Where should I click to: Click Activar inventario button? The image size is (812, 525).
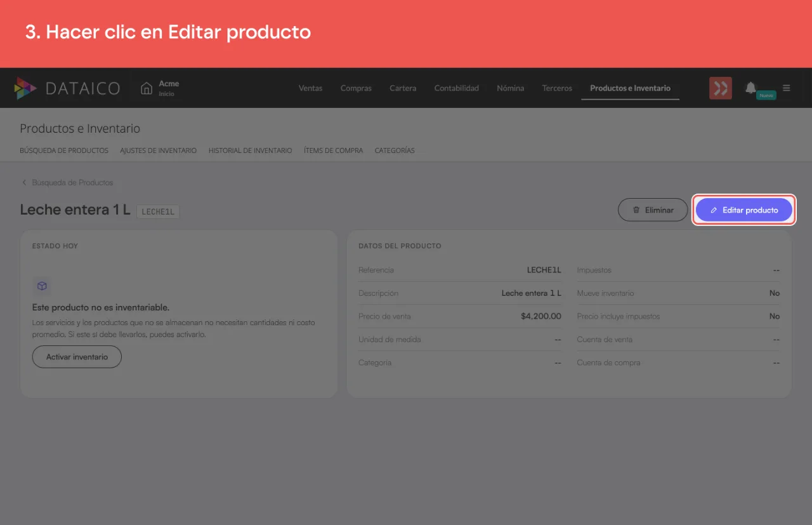(77, 357)
